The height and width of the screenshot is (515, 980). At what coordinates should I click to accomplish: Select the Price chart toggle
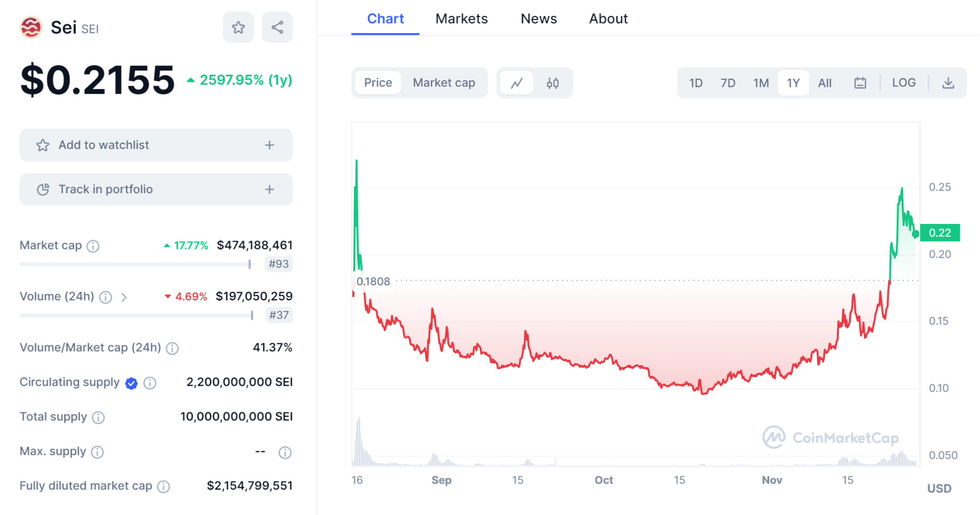(x=378, y=83)
